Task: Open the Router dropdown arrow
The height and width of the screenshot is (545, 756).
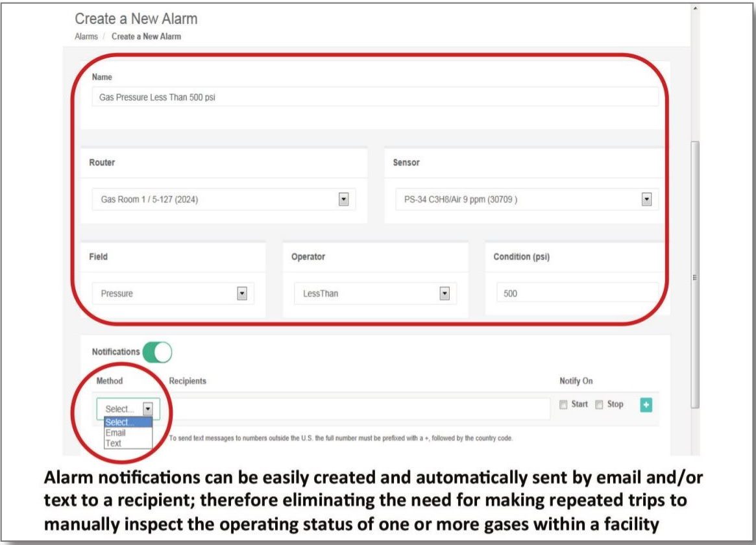Action: pos(344,200)
